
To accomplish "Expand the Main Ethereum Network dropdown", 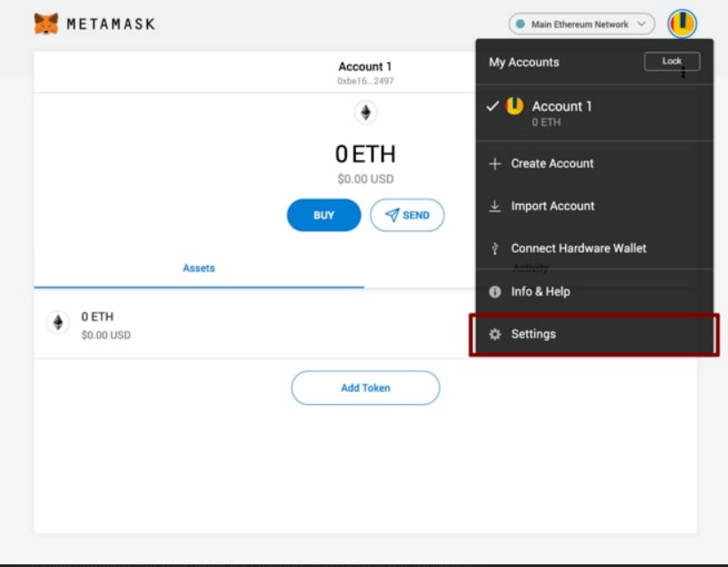I will (x=580, y=24).
